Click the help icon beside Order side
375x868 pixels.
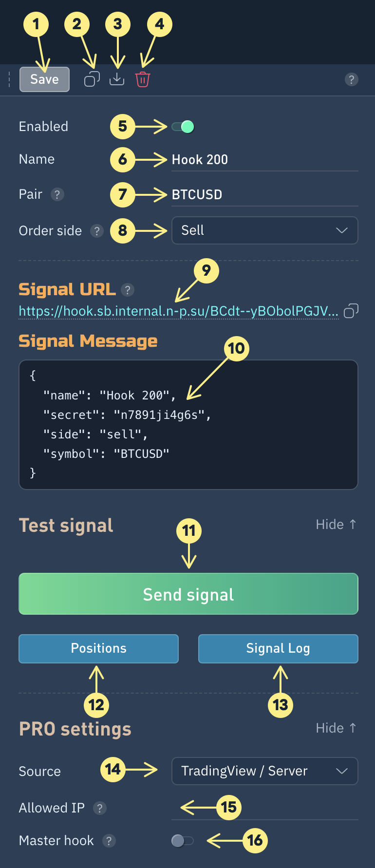tap(97, 231)
